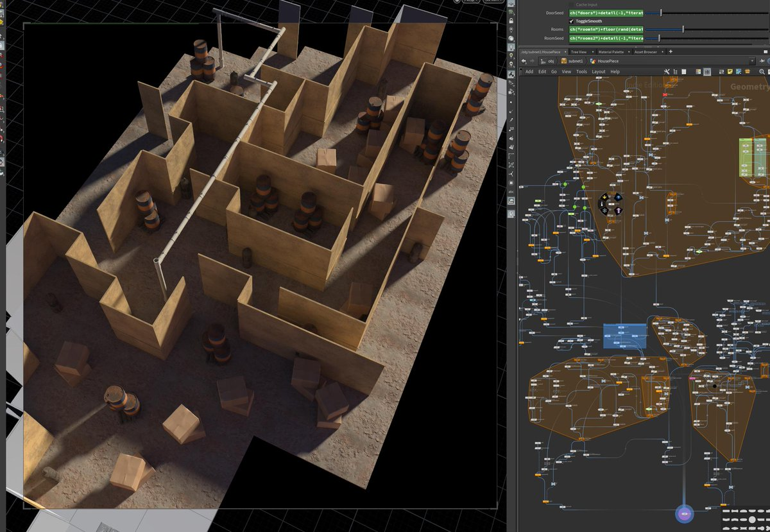The width and height of the screenshot is (770, 532).
Task: Open the Add menu in network editor
Action: click(529, 72)
